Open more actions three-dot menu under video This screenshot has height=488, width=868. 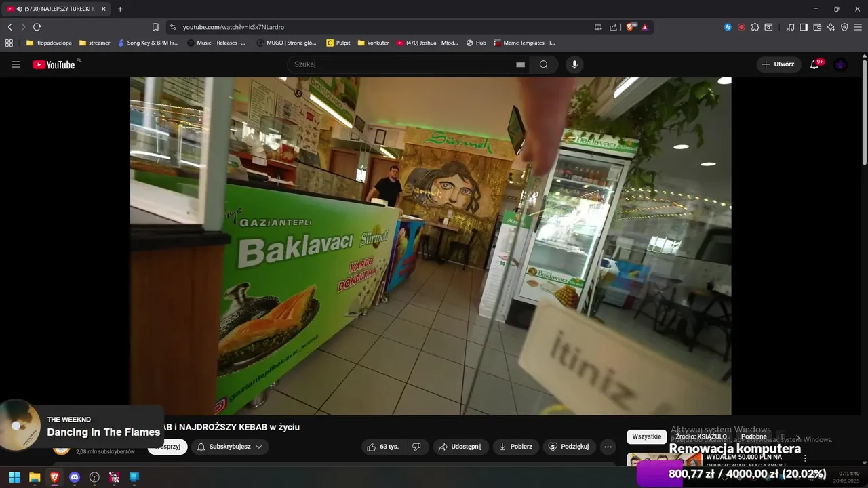(x=608, y=447)
